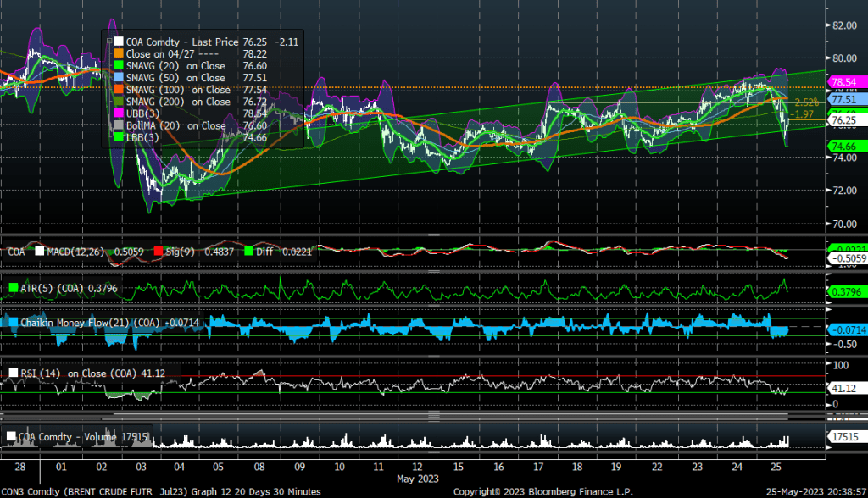Viewport: 868px width, 498px height.
Task: Click the red Sig(9) swatch
Action: tap(159, 252)
